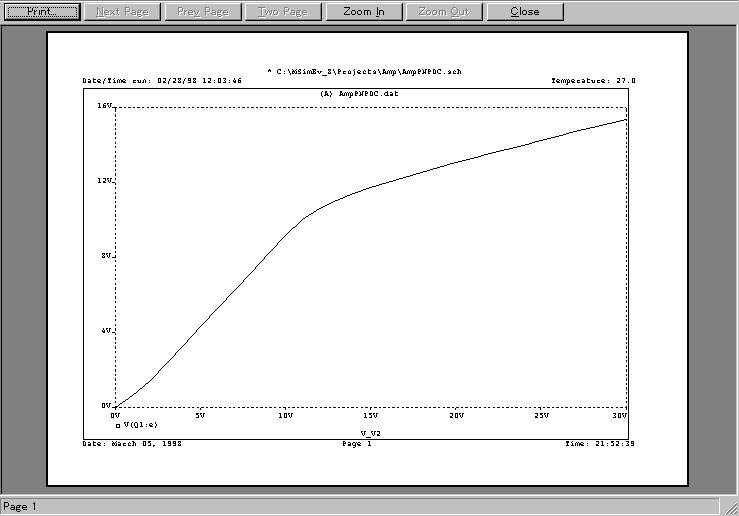Click the window resize grip corner

tap(731, 508)
